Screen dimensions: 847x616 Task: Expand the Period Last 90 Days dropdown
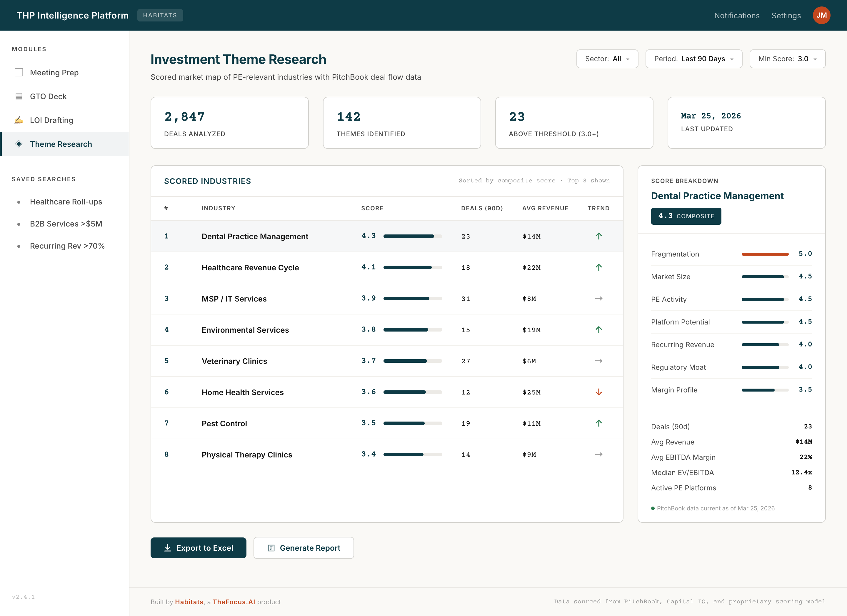coord(693,59)
